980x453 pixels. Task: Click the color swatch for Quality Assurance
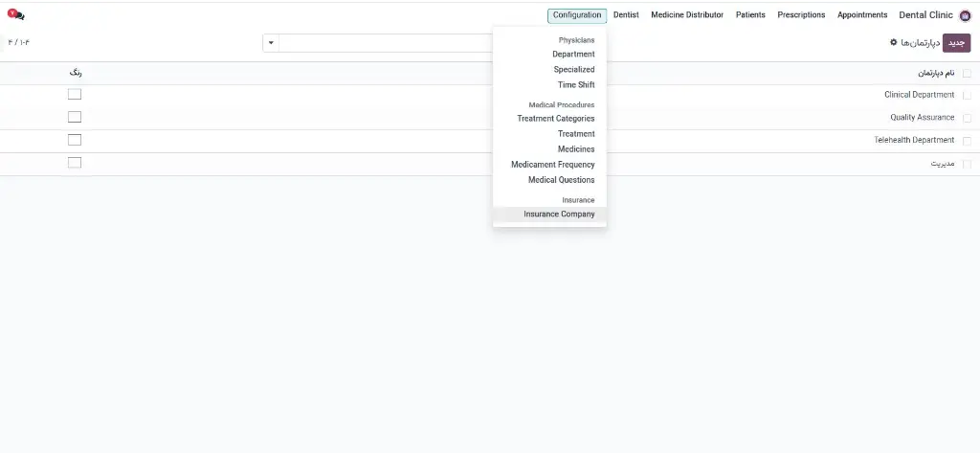(x=75, y=117)
